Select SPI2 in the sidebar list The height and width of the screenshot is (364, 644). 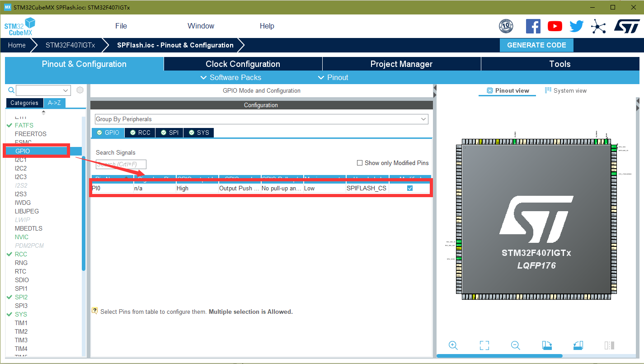[x=21, y=297]
